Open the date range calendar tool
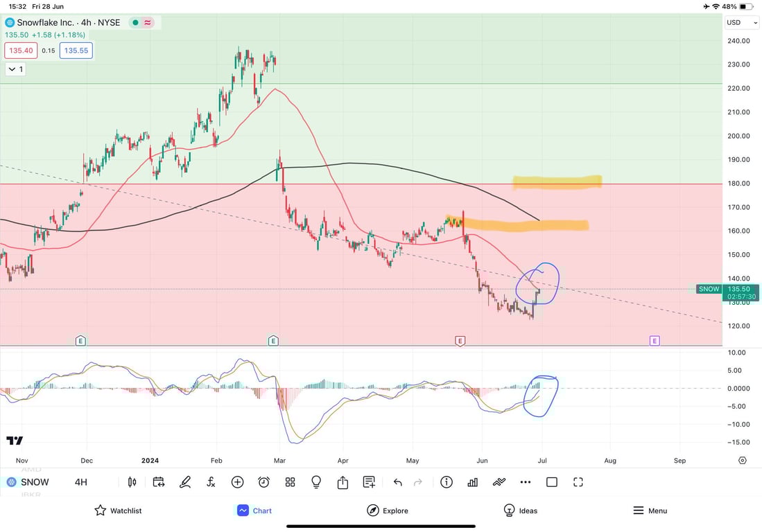This screenshot has height=532, width=762. (158, 482)
